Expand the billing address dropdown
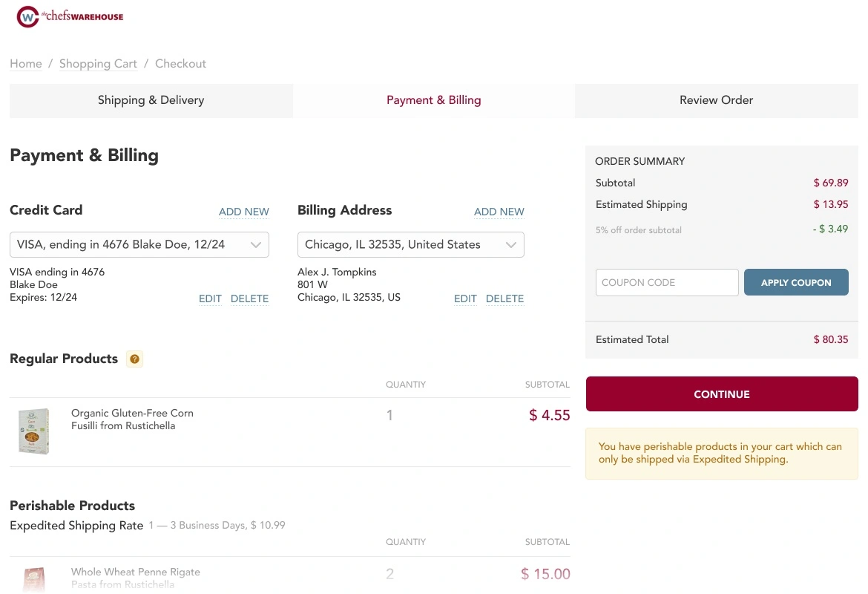The image size is (868, 594). 411,244
